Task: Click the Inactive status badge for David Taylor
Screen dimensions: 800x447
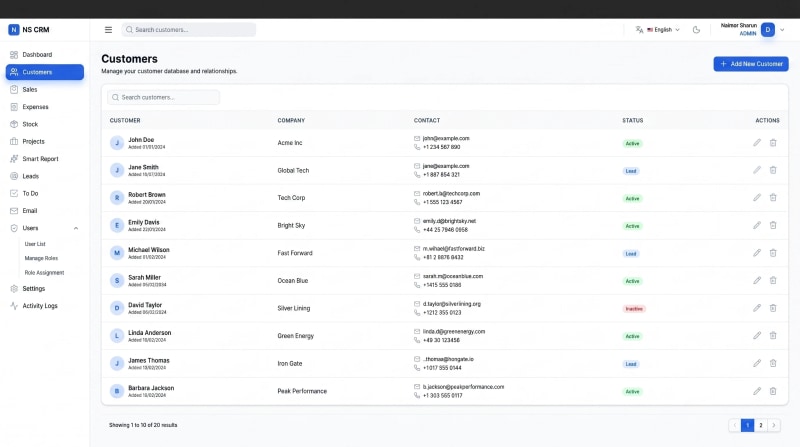Action: click(x=634, y=309)
